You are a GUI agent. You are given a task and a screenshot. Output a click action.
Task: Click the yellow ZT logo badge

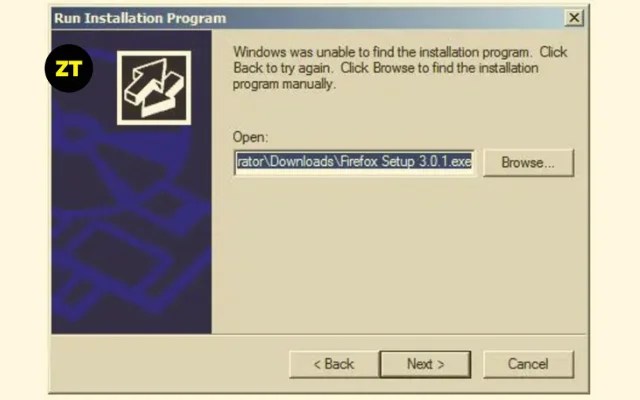tap(69, 68)
